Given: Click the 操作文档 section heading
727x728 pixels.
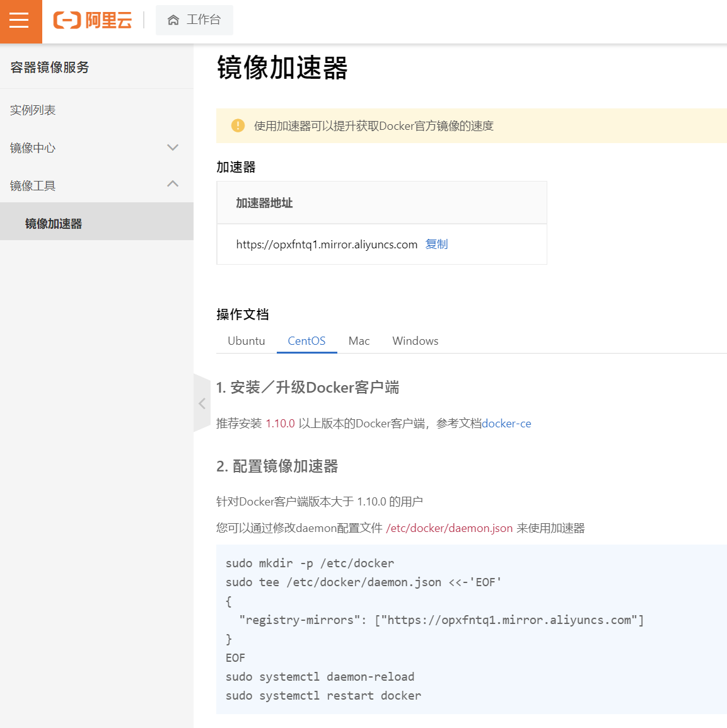Looking at the screenshot, I should (243, 315).
